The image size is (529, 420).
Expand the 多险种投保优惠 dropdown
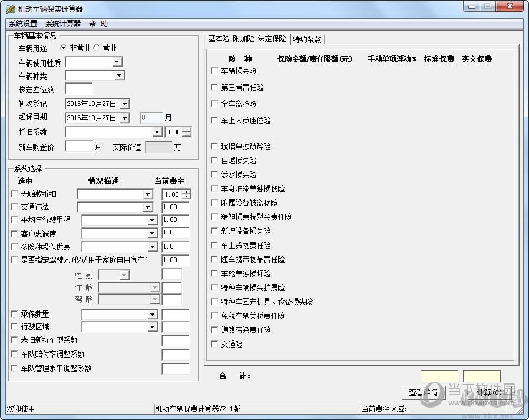152,247
